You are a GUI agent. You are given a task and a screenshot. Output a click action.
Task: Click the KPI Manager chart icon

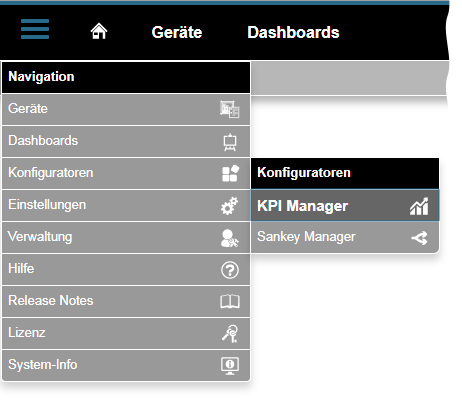point(419,206)
